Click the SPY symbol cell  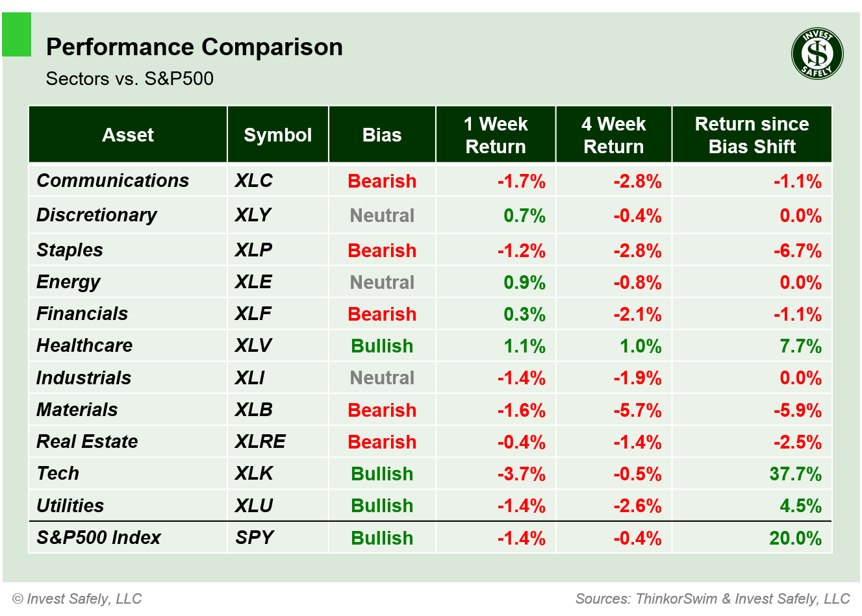255,537
